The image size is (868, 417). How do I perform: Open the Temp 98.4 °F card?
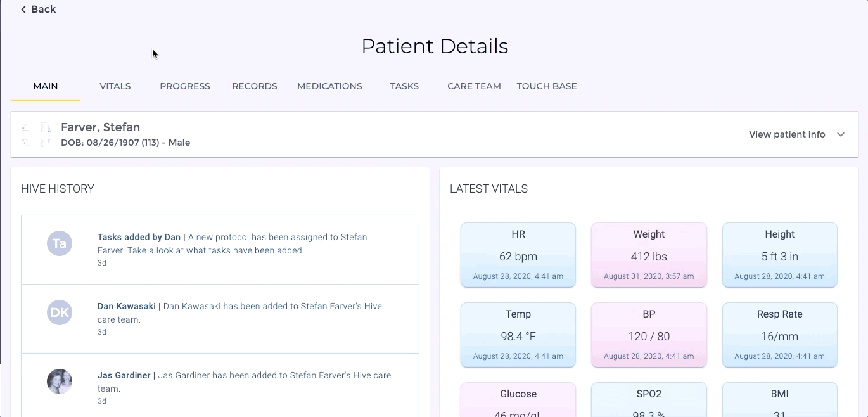[518, 335]
